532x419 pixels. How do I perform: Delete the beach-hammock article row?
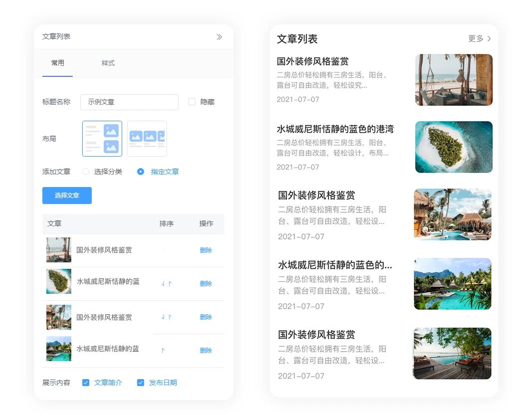[x=205, y=250]
